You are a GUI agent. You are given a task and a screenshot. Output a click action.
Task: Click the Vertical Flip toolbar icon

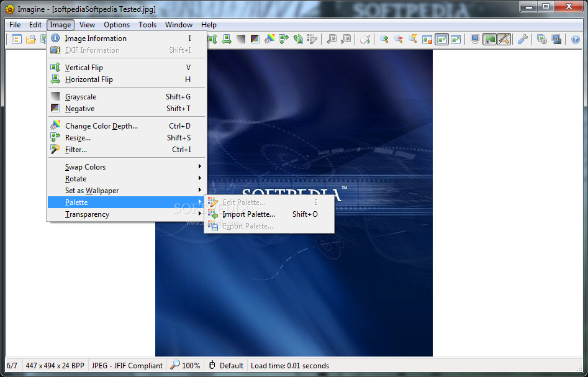212,39
